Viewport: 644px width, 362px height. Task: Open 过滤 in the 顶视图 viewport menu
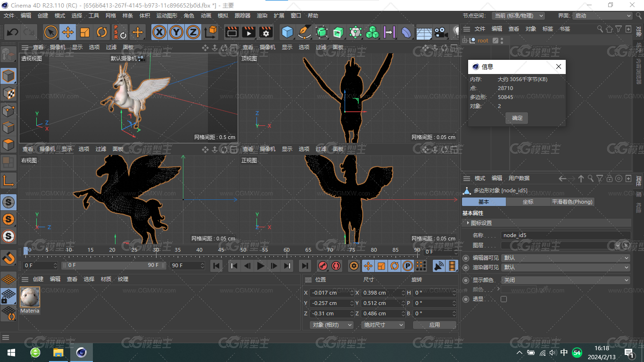tap(321, 47)
